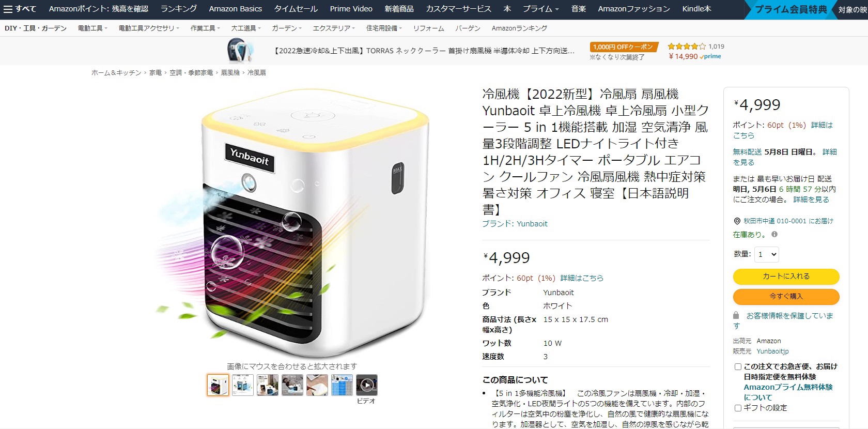This screenshot has width=868, height=429.
Task: Open the 数量 quantity dropdown
Action: click(x=766, y=254)
